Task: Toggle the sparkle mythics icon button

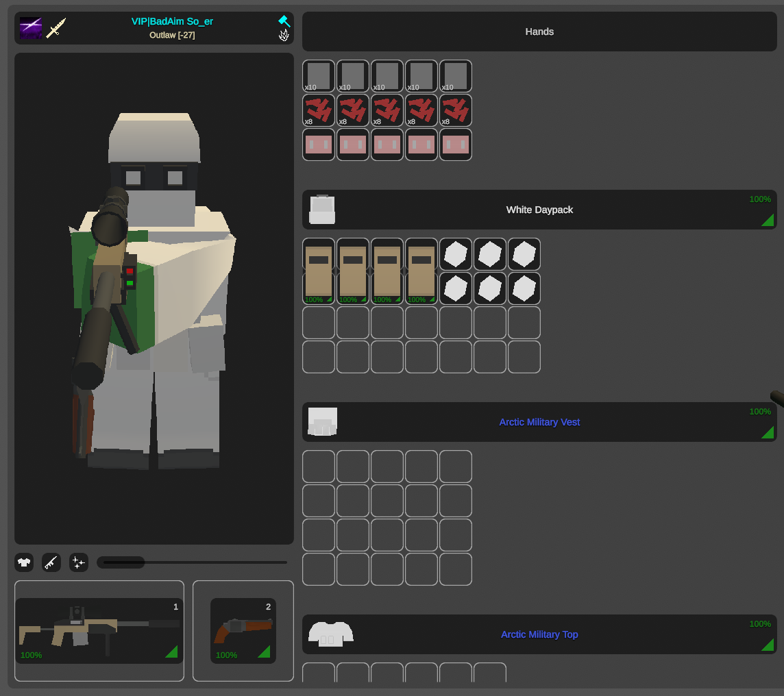Action: (79, 562)
